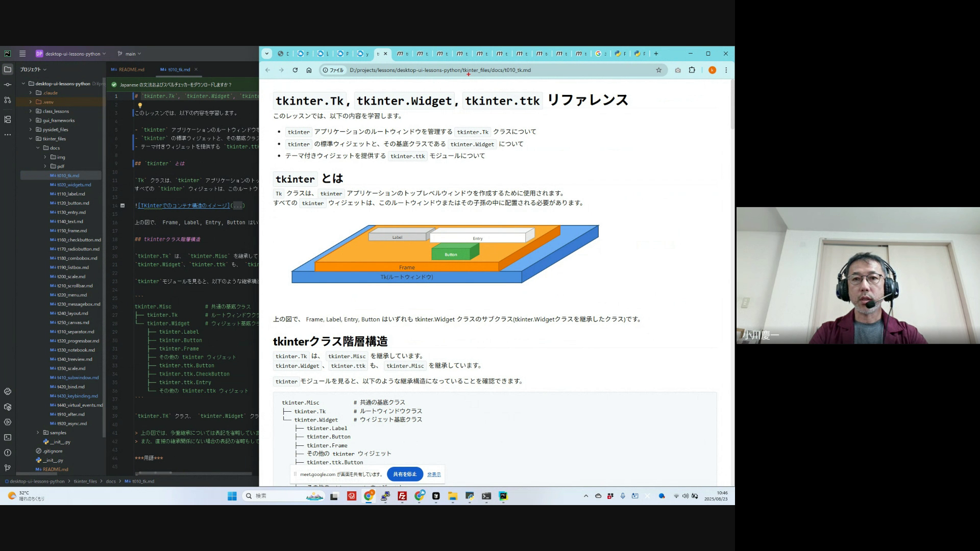The height and width of the screenshot is (551, 980).
Task: Click the browser address bar URL
Action: 440,70
